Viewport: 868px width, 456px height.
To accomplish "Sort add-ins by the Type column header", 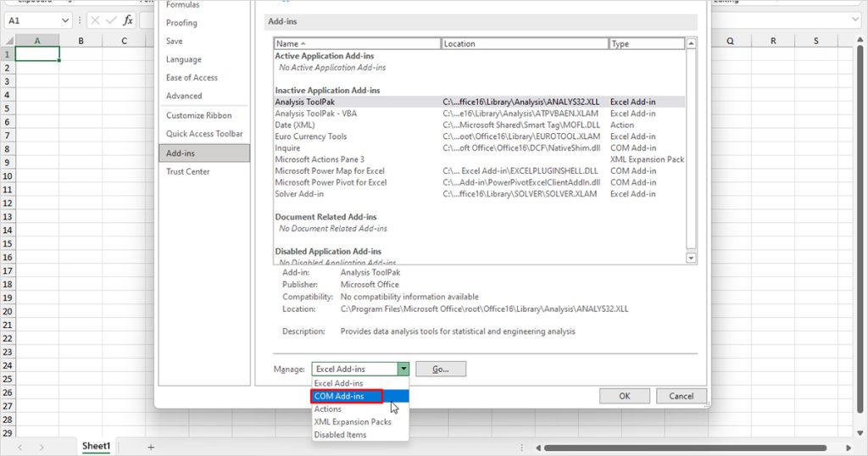I will tap(647, 44).
